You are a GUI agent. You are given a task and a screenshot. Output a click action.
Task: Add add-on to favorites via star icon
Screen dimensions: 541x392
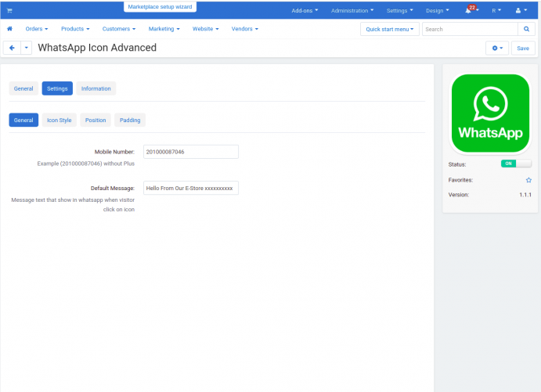point(528,180)
